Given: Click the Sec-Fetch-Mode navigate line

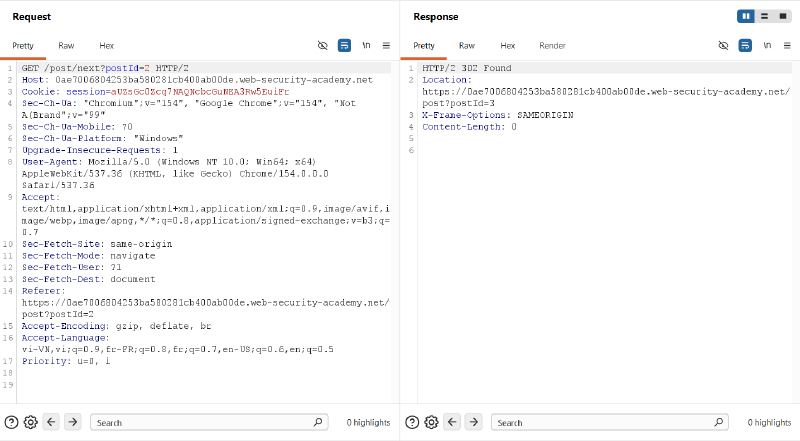Looking at the screenshot, I should [88, 256].
